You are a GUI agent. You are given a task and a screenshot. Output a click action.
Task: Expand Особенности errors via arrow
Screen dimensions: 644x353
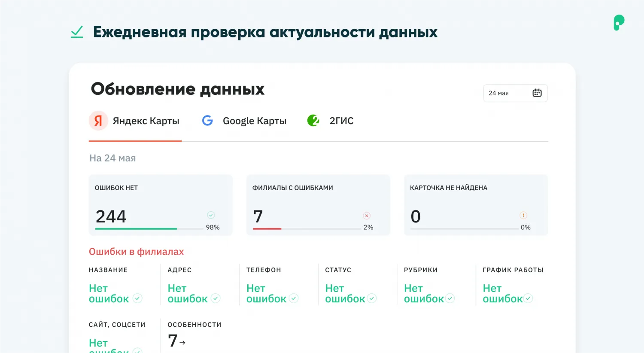click(182, 342)
